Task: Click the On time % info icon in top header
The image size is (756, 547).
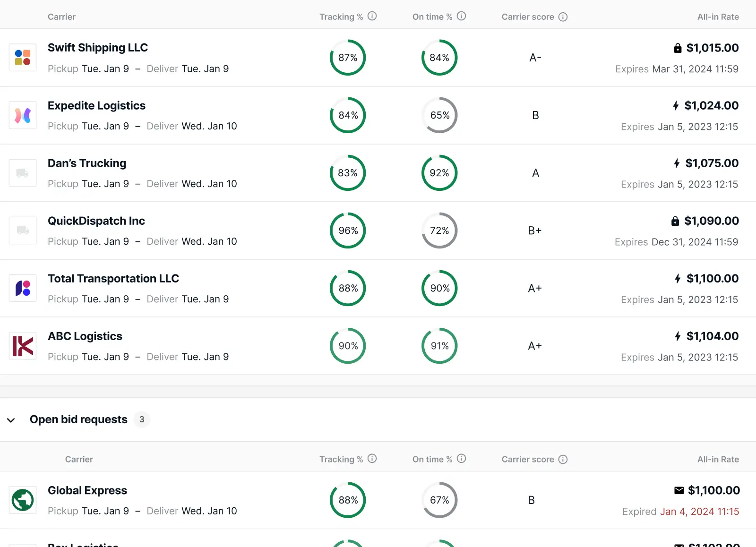Action: 462,16
